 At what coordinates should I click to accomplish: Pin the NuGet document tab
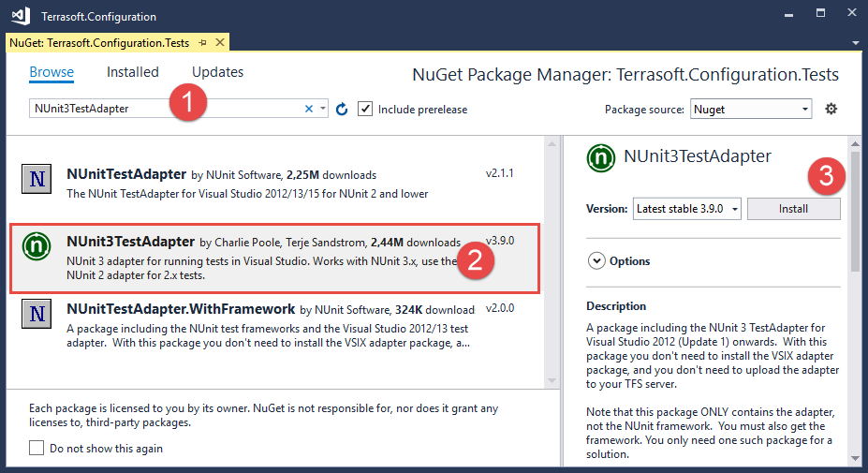pyautogui.click(x=202, y=43)
